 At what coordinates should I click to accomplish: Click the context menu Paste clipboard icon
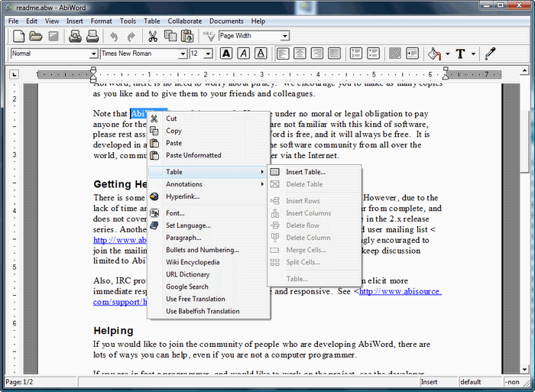coord(154,143)
